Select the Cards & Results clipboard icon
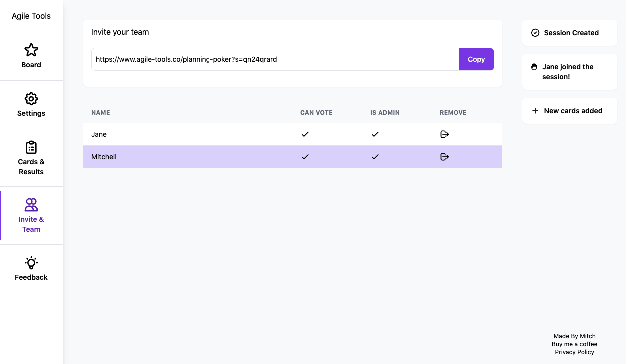 [31, 147]
